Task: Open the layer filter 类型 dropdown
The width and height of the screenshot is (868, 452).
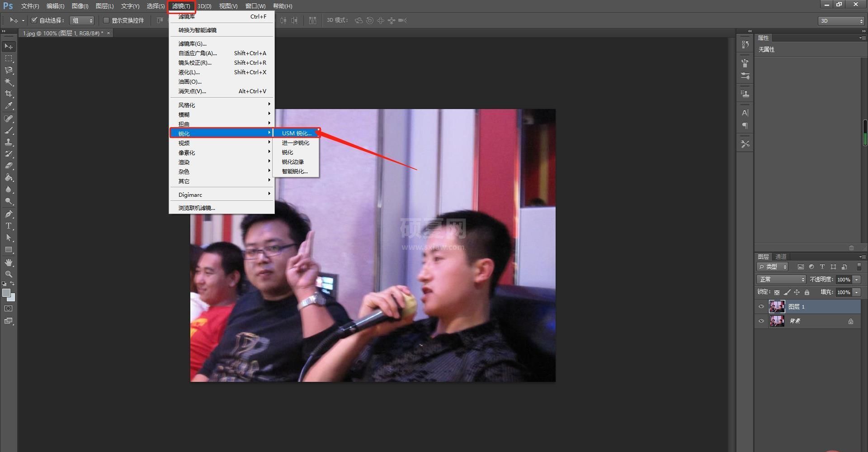Action: coord(773,267)
